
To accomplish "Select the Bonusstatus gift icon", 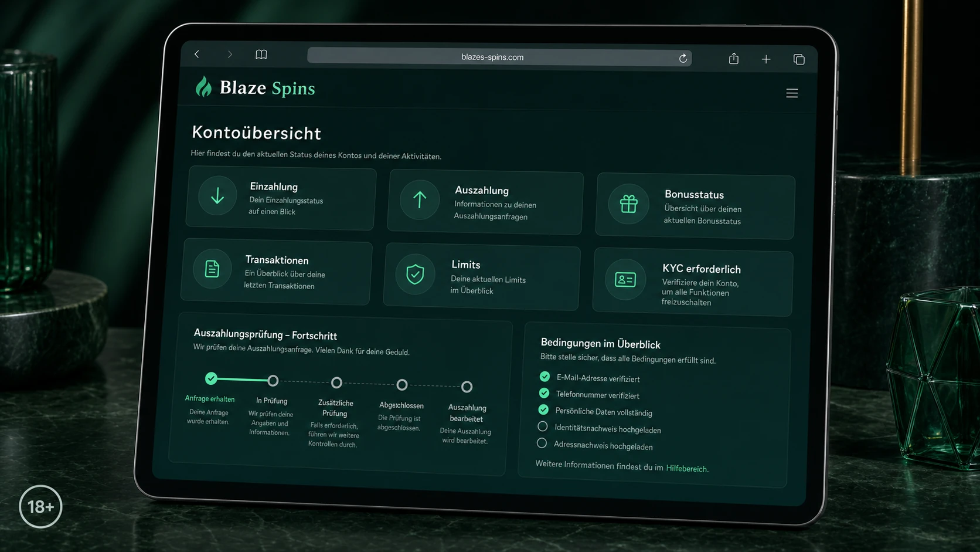I will pyautogui.click(x=628, y=204).
